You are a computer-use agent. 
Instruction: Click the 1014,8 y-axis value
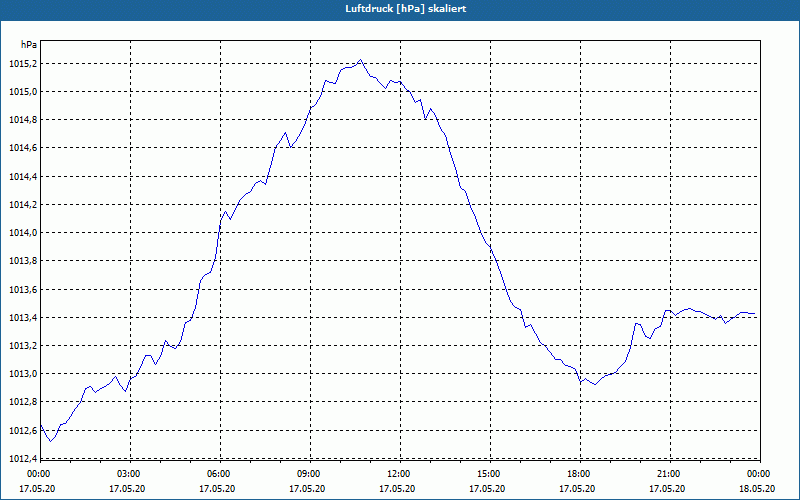[x=22, y=120]
